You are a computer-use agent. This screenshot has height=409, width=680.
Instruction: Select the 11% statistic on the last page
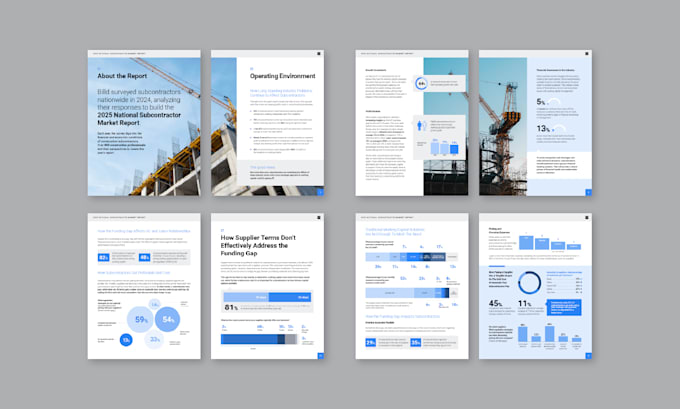tap(524, 304)
